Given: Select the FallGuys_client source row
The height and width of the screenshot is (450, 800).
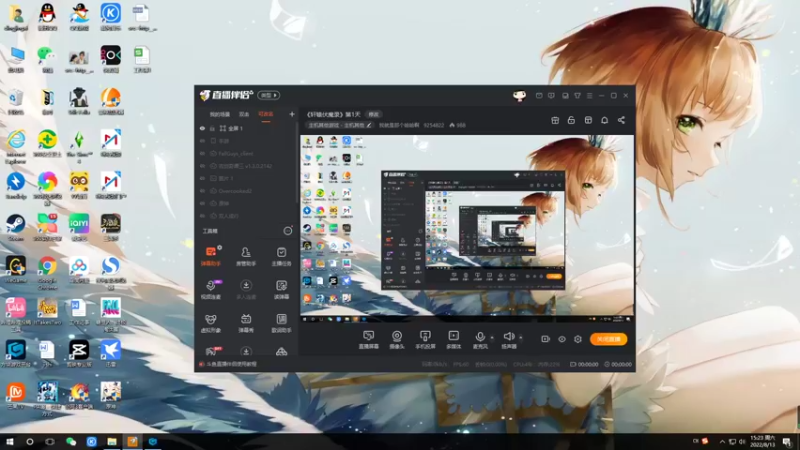Looking at the screenshot, I should point(247,154).
